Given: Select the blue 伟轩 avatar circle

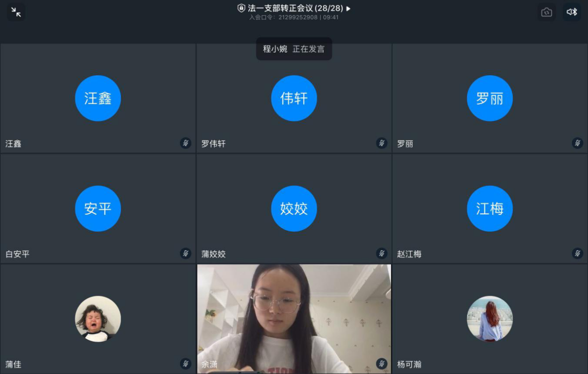Looking at the screenshot, I should 294,98.
